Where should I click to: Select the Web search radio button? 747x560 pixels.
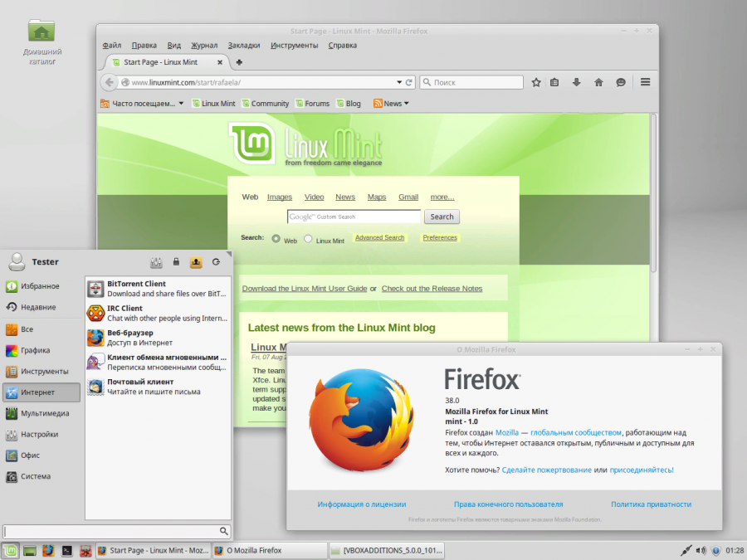276,239
